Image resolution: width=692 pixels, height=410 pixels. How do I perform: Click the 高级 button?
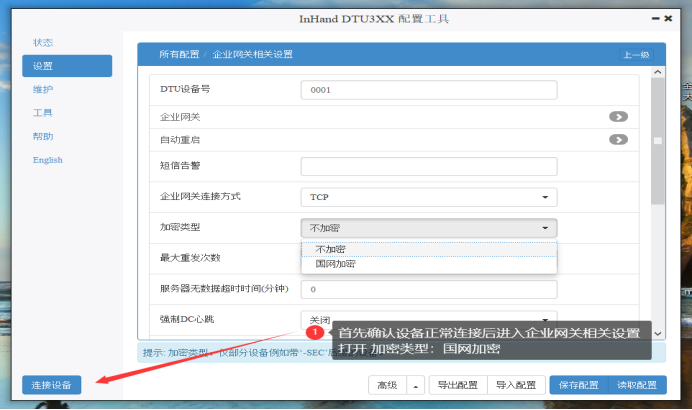pos(386,385)
